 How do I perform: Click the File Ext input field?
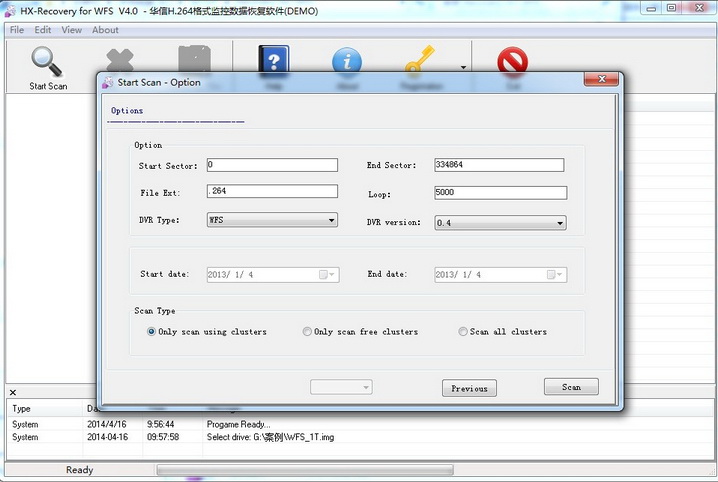point(272,191)
